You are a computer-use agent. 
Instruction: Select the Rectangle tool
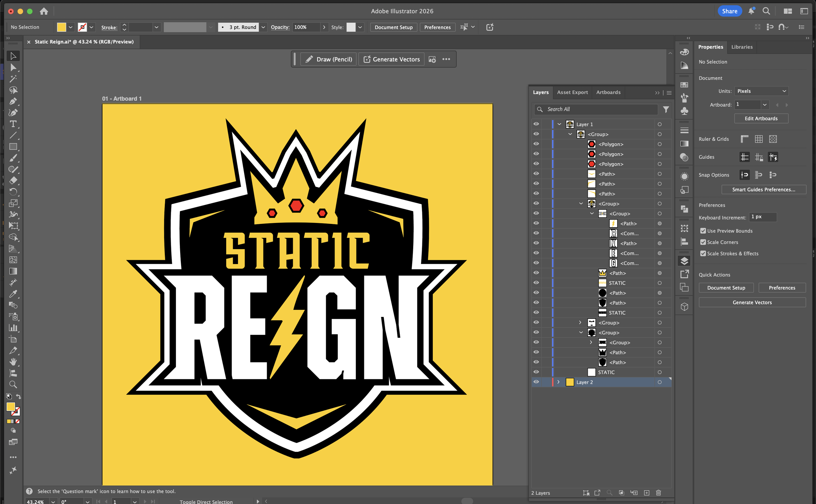click(13, 147)
